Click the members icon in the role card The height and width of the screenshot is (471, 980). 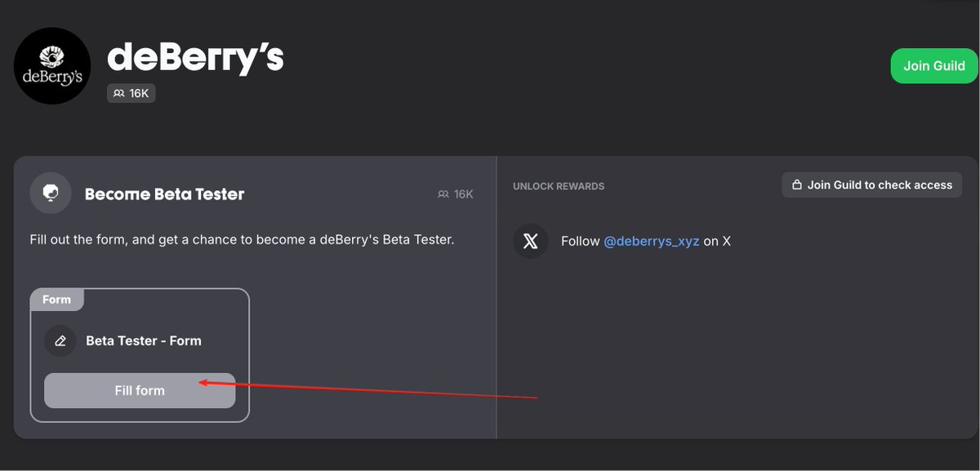pos(443,194)
